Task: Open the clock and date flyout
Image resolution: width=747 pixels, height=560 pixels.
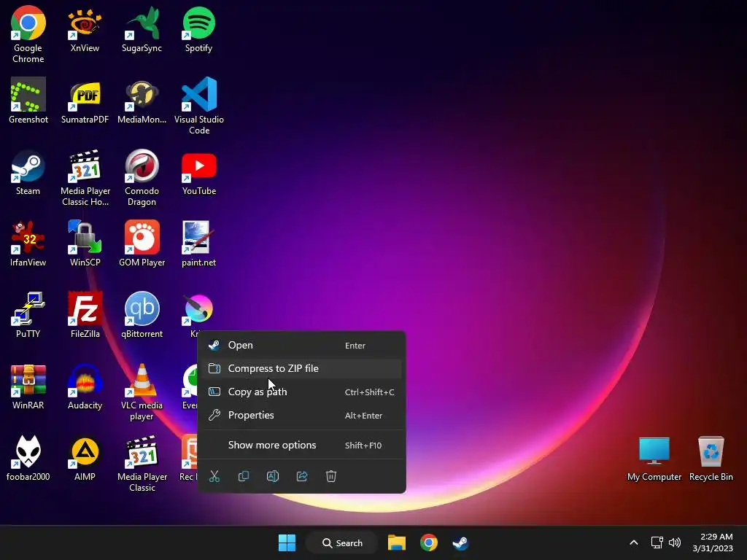Action: (x=713, y=542)
